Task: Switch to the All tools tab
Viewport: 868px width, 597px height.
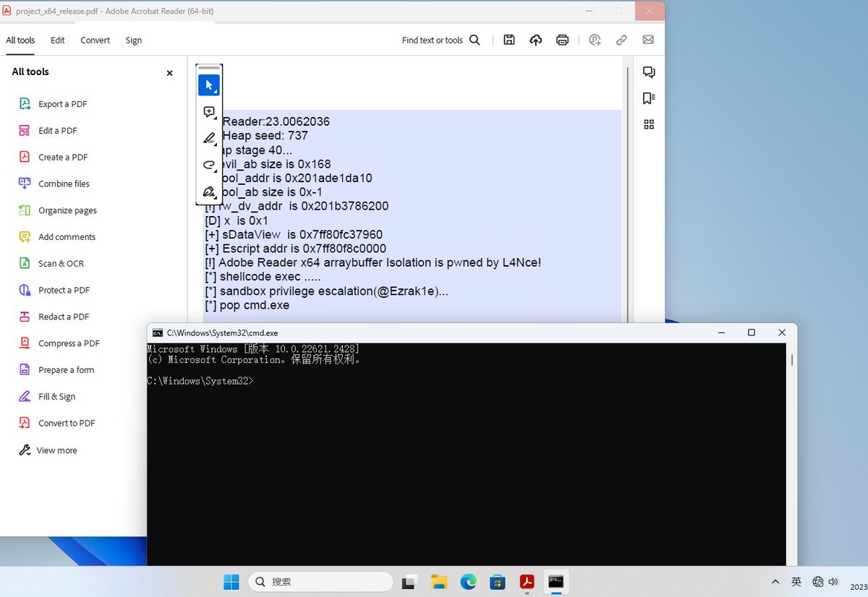Action: coord(20,40)
